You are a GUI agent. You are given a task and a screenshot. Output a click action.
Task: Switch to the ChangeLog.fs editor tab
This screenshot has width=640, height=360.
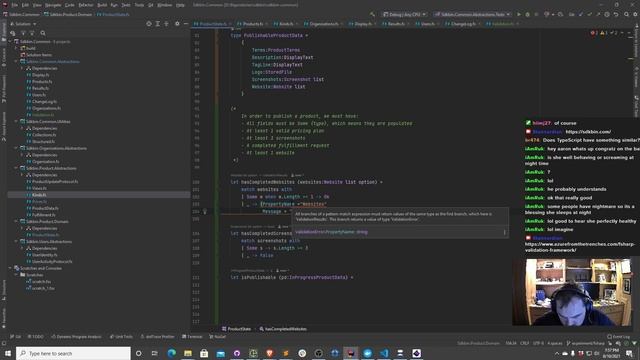click(x=462, y=24)
